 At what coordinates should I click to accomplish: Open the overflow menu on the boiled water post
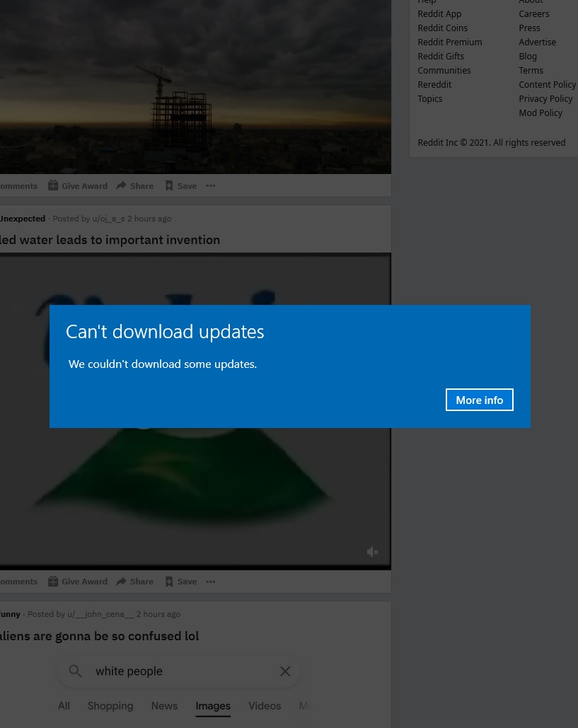coord(210,581)
